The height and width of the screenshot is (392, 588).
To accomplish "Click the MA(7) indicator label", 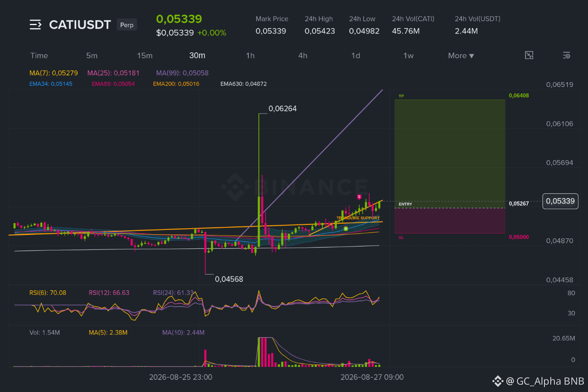I will tap(54, 73).
